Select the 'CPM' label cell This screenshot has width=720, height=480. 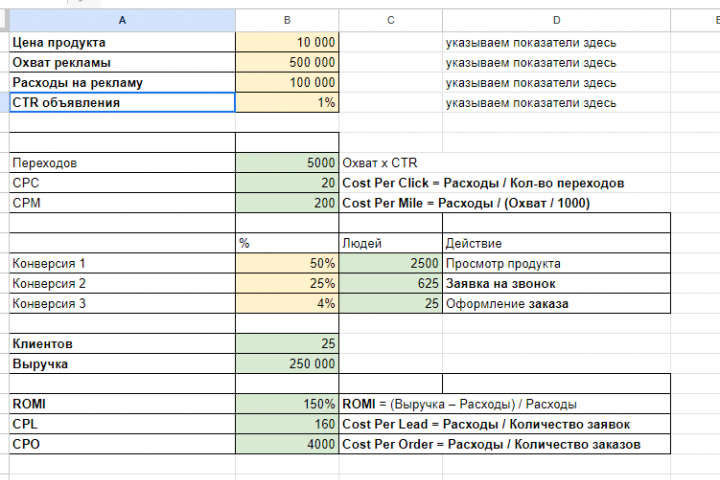tap(122, 203)
